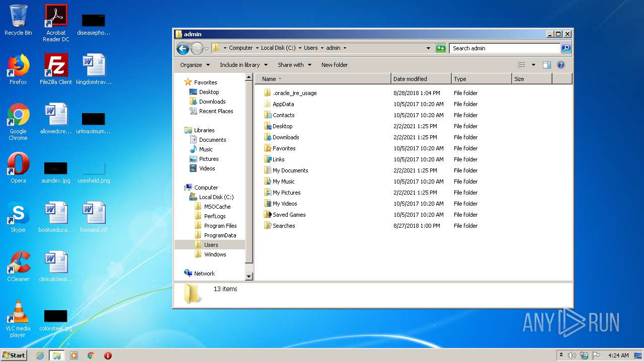Screen dimensions: 644x362
Task: Go back with Explorer Back button
Action: 183,48
